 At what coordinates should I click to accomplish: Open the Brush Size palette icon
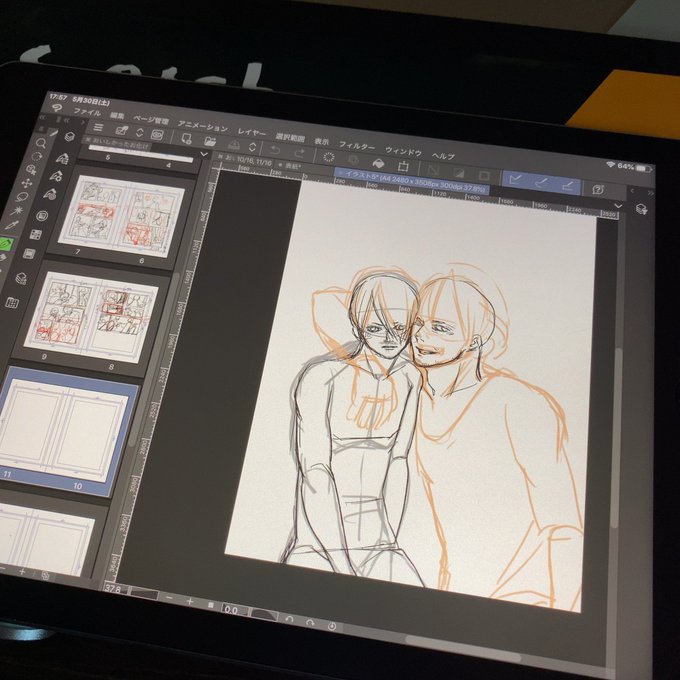pyautogui.click(x=50, y=194)
